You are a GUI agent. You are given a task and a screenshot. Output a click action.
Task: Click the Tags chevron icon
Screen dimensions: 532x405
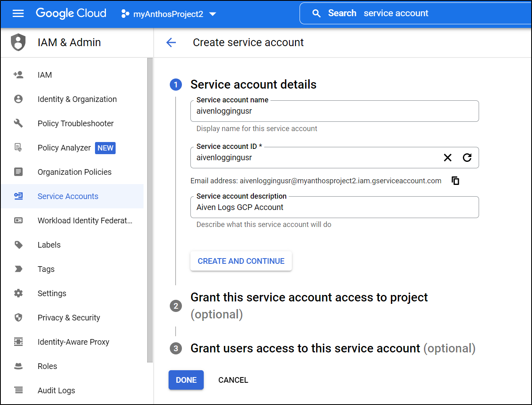click(x=18, y=269)
